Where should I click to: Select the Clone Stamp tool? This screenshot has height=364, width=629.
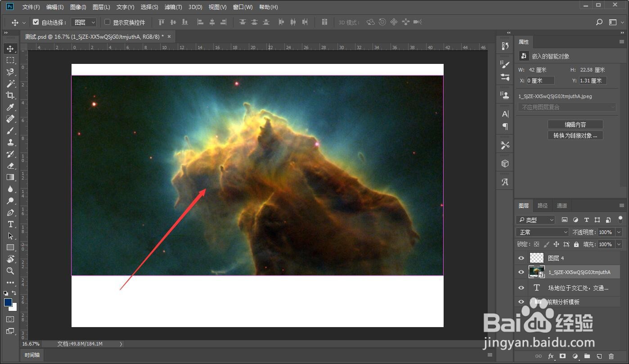(10, 142)
